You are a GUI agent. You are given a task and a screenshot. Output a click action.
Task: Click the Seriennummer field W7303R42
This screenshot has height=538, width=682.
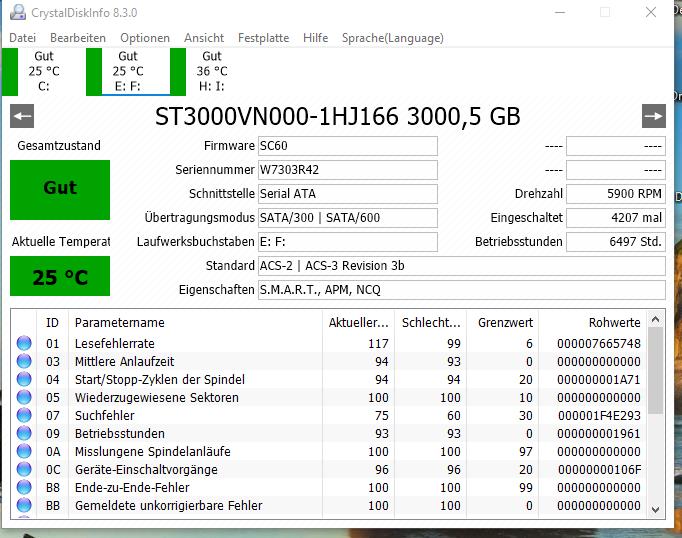click(x=348, y=170)
